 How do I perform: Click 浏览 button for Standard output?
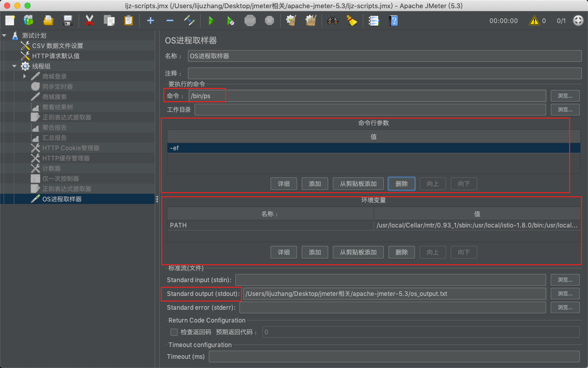pyautogui.click(x=565, y=294)
